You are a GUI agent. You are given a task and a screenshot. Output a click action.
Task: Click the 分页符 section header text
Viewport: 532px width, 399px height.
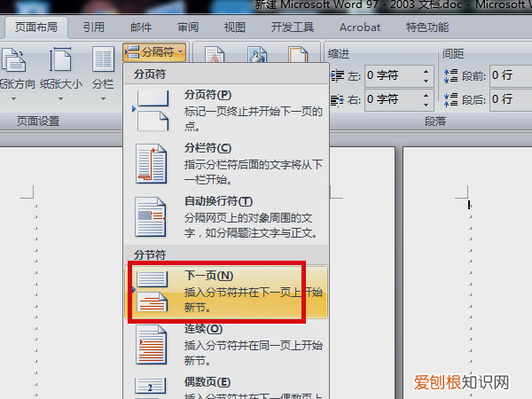pos(150,74)
